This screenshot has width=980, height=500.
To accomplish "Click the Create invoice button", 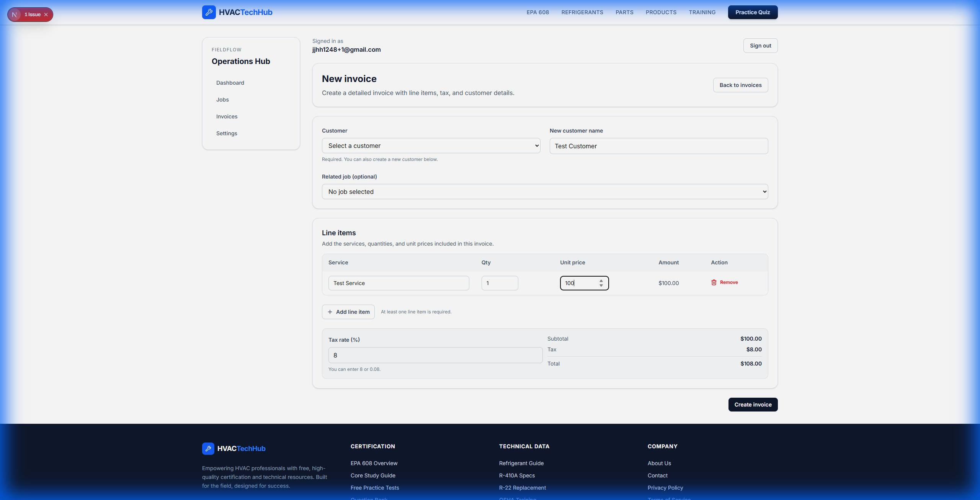I will point(753,404).
